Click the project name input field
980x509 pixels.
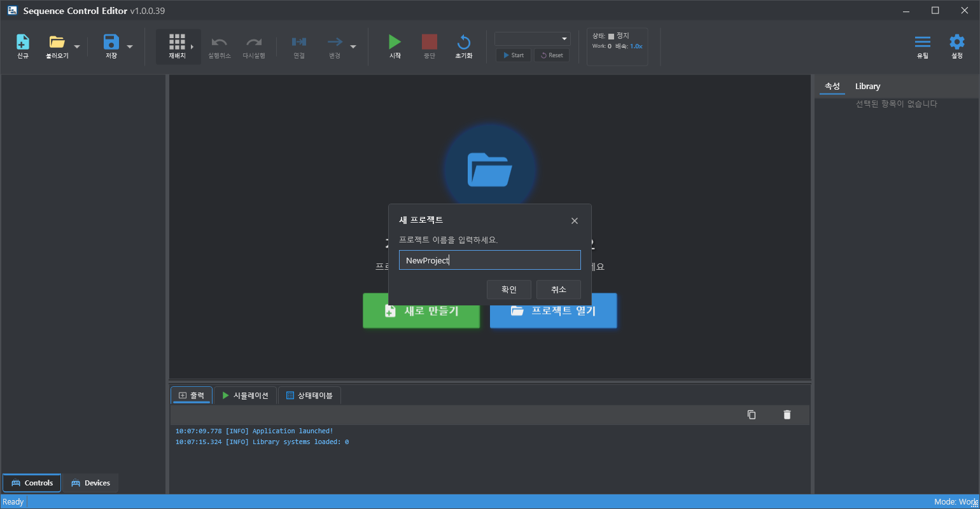[489, 260]
